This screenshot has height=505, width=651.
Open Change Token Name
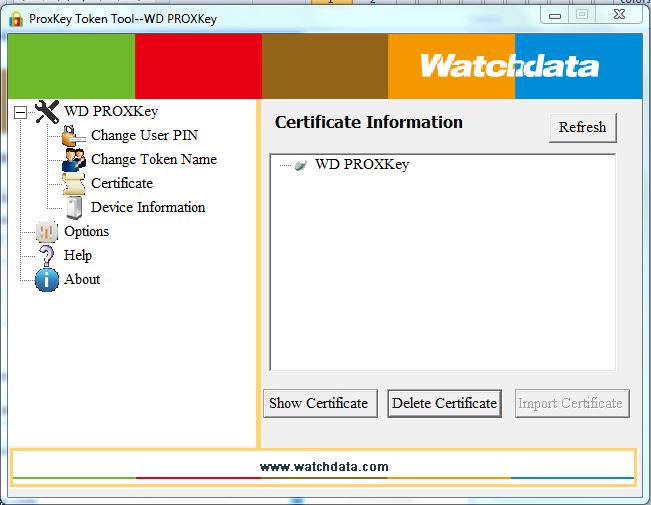tap(154, 159)
